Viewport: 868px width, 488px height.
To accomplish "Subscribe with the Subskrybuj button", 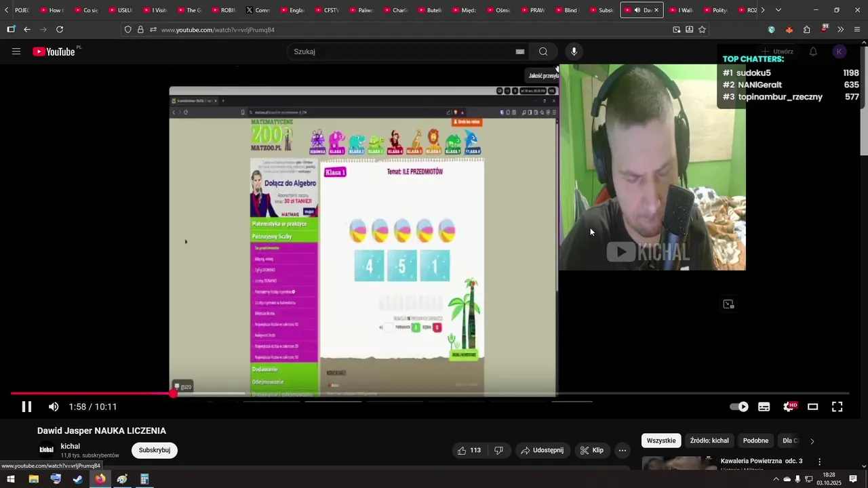I will (155, 450).
